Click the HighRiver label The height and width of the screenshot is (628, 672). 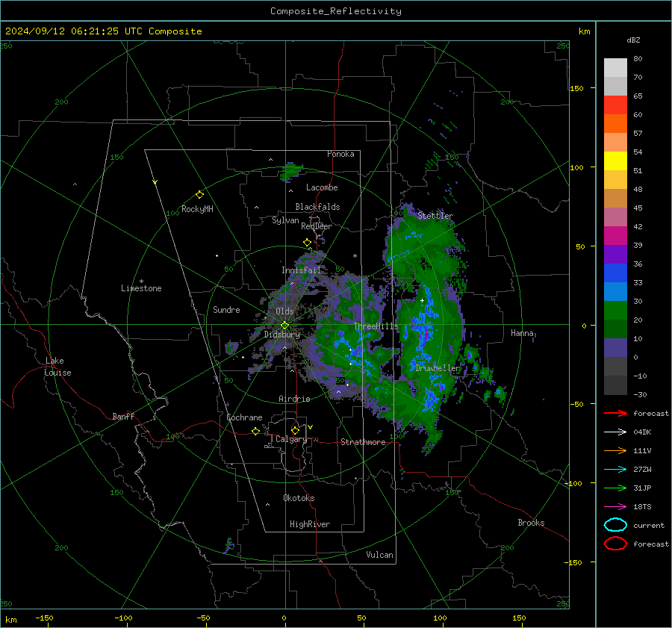coord(310,524)
